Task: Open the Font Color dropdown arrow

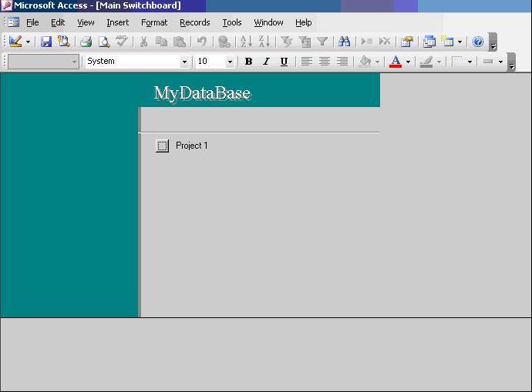Action: click(x=408, y=62)
